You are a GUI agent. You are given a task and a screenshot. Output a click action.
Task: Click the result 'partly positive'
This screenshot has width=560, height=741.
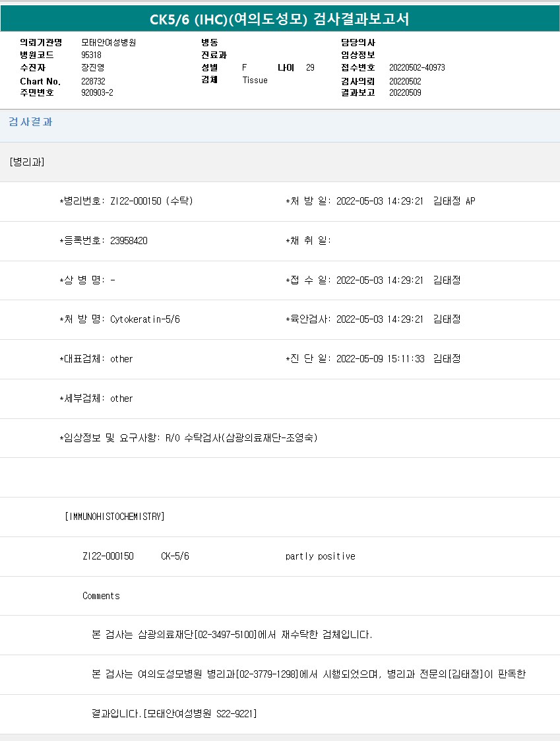(321, 556)
